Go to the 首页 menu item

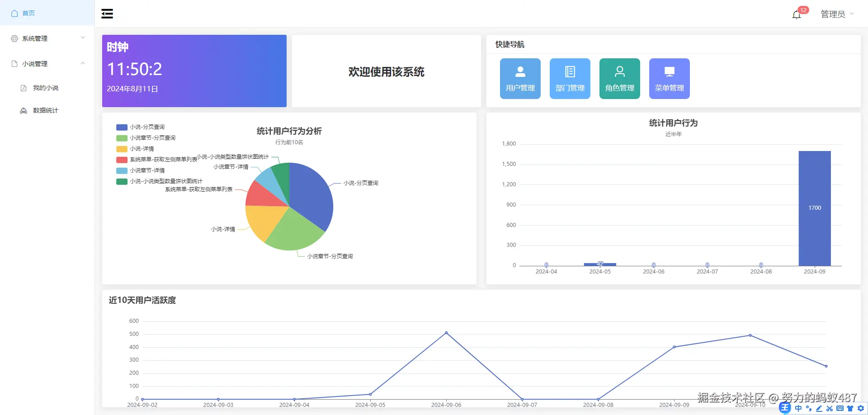click(x=47, y=13)
